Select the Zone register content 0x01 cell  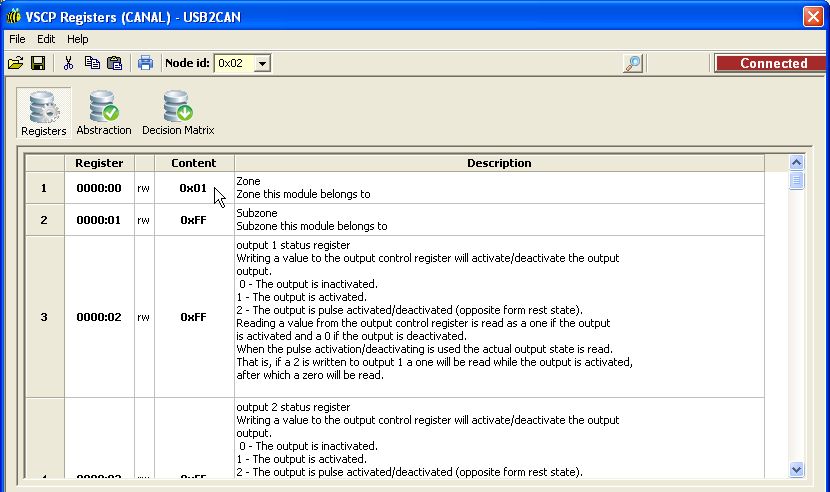pos(193,188)
